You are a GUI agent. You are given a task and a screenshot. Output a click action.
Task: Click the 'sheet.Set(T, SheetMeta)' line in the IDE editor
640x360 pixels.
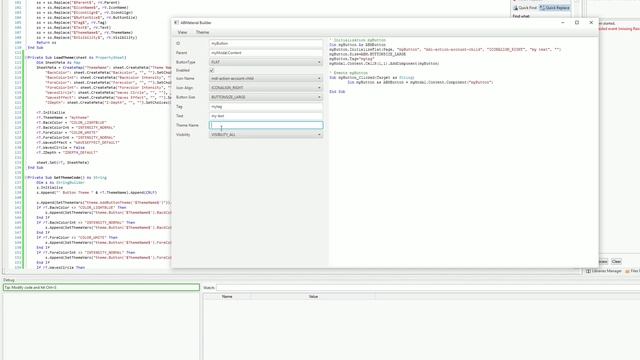coord(62,162)
